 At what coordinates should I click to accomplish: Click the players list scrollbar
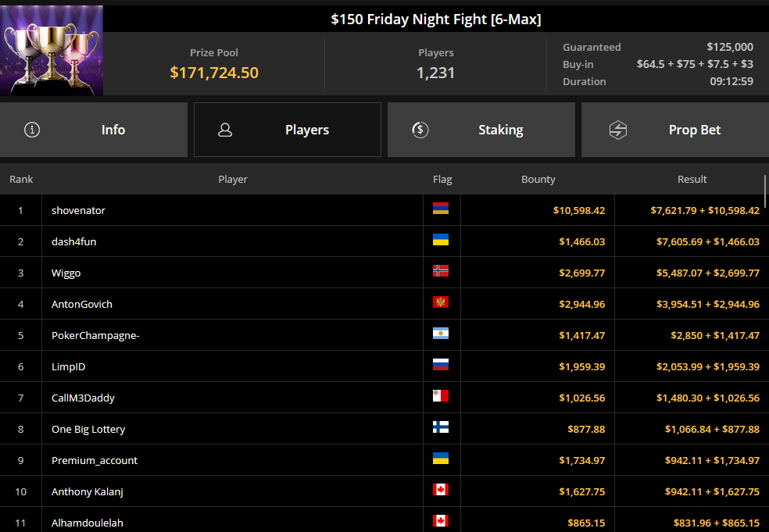[765, 191]
